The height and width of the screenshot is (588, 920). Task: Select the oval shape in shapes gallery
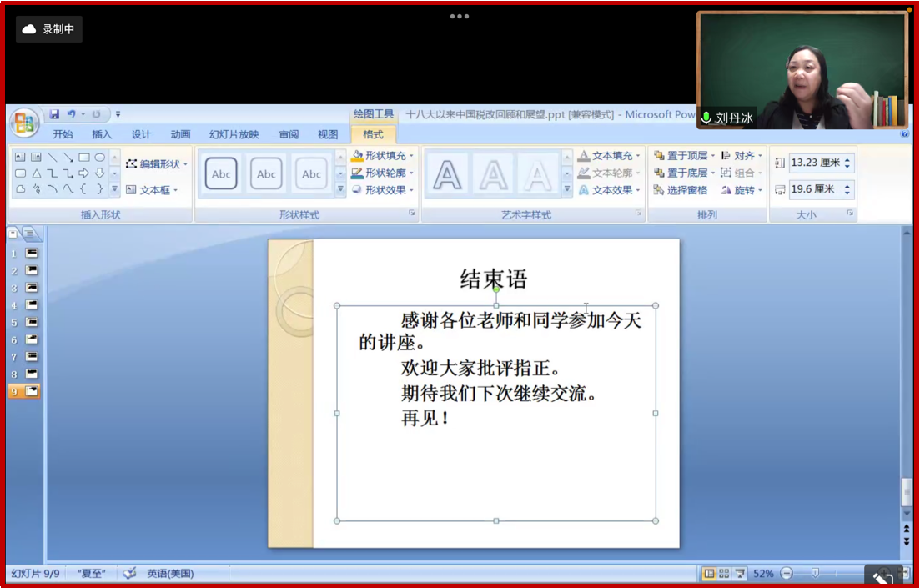pos(100,157)
